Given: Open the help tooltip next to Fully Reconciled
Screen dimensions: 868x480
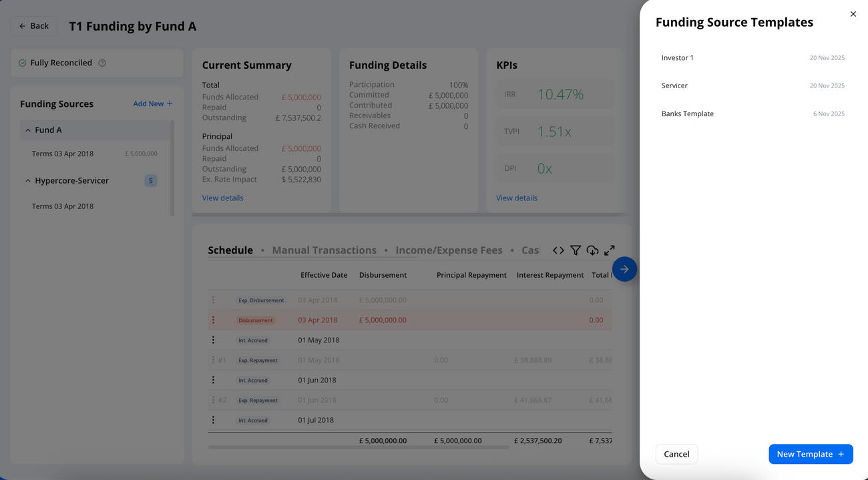Looking at the screenshot, I should pyautogui.click(x=102, y=62).
